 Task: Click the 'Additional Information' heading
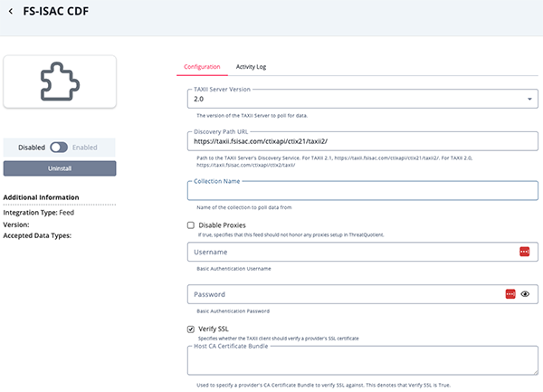point(41,197)
